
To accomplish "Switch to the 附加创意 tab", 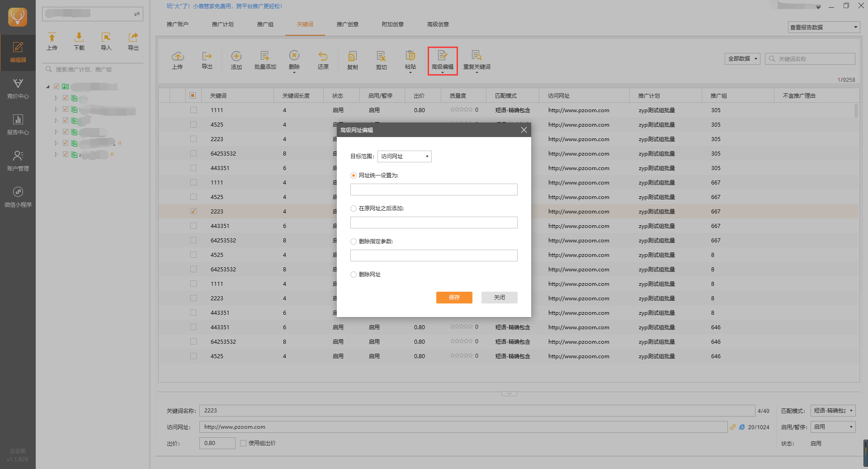I will coord(392,24).
